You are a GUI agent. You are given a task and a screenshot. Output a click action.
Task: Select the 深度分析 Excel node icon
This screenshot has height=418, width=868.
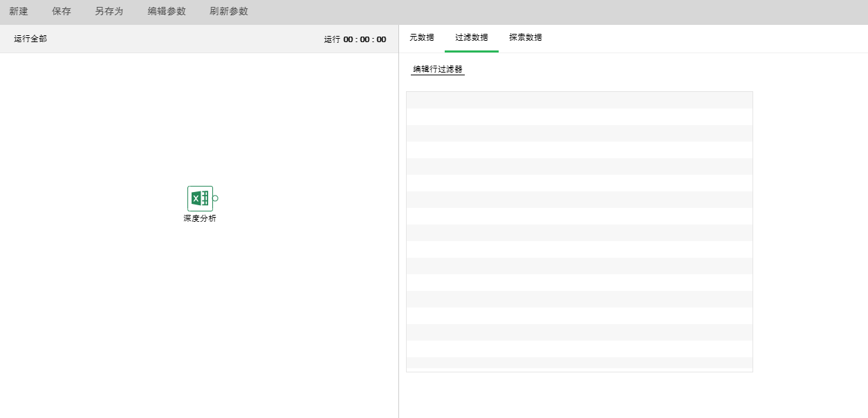point(199,198)
